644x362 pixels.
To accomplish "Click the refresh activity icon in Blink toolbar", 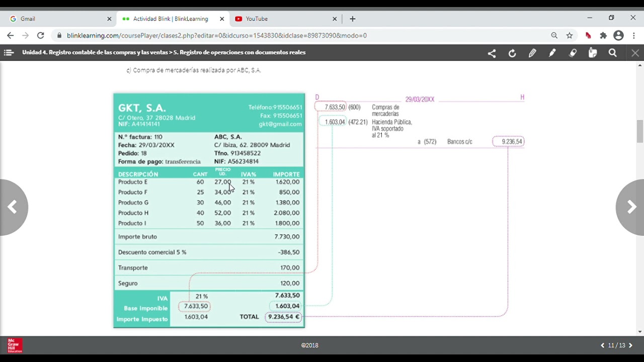I will pyautogui.click(x=512, y=53).
